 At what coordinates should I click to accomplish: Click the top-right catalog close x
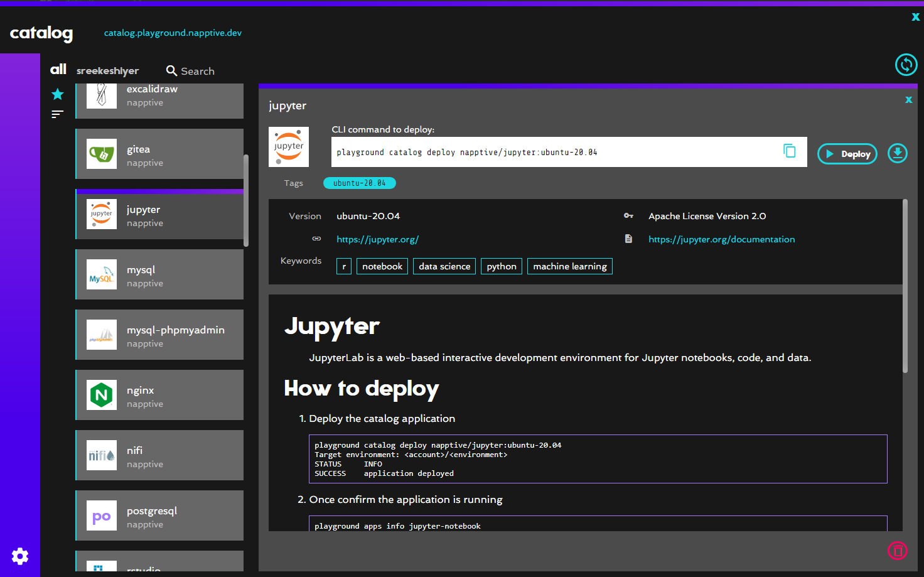click(x=915, y=17)
